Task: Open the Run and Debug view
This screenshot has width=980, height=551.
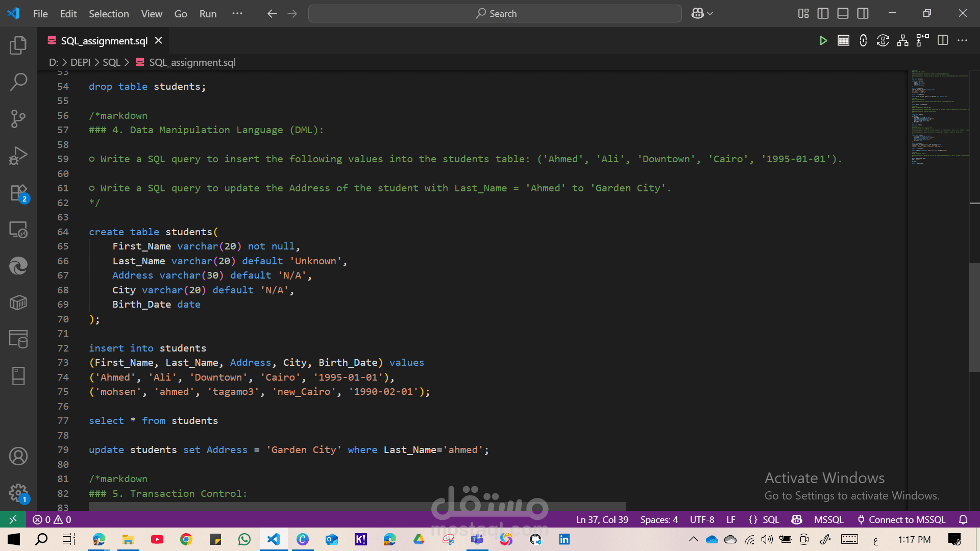Action: (x=18, y=156)
